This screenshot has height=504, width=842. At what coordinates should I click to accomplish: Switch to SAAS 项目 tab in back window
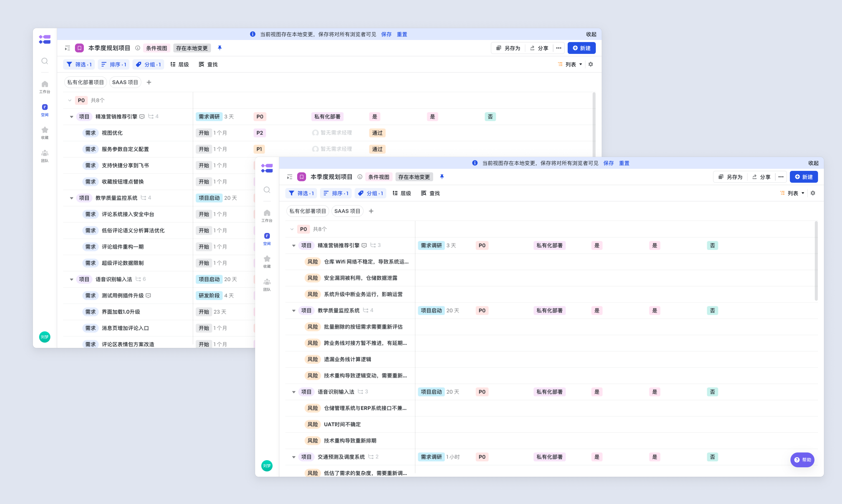[125, 82]
